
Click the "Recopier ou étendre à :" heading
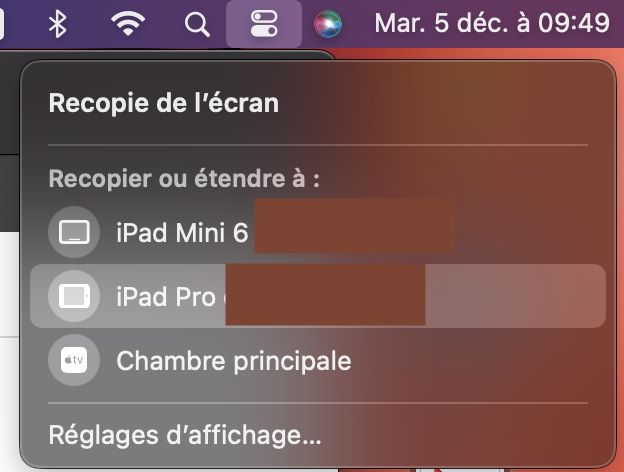click(x=183, y=180)
